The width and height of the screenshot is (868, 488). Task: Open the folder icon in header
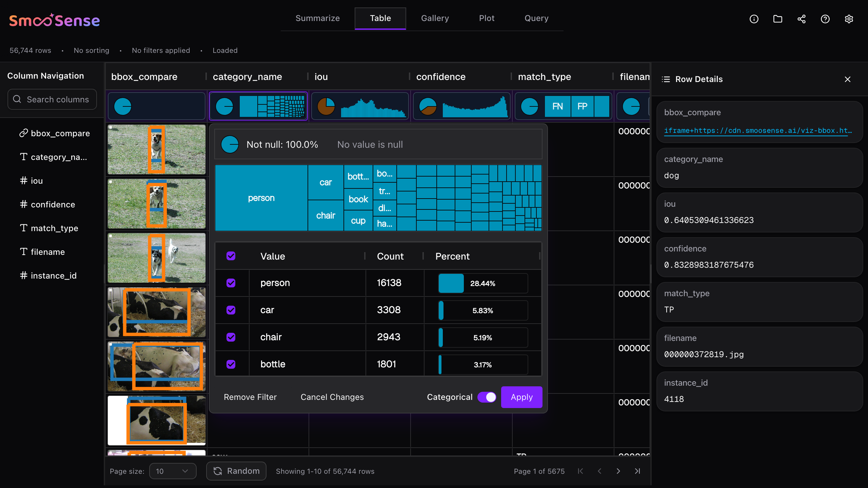point(777,19)
